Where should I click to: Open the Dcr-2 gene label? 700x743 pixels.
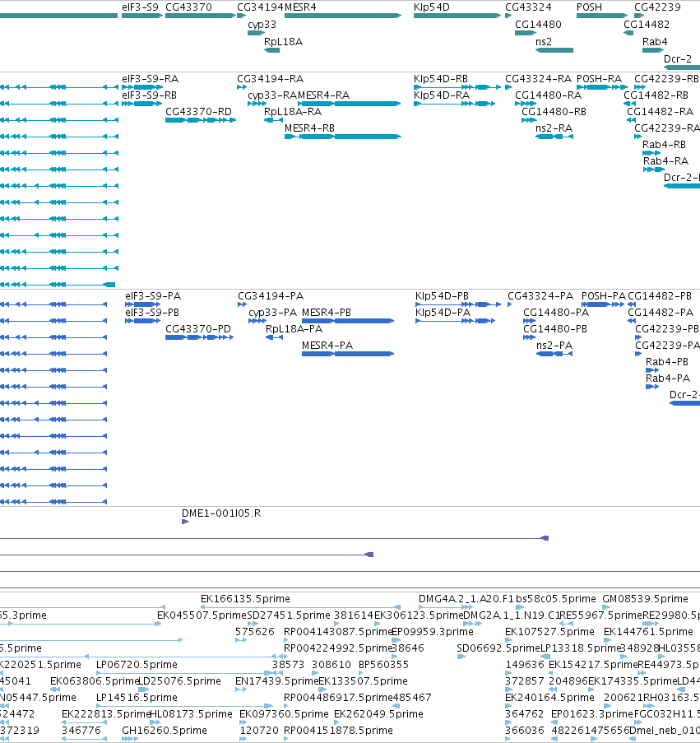click(x=678, y=58)
